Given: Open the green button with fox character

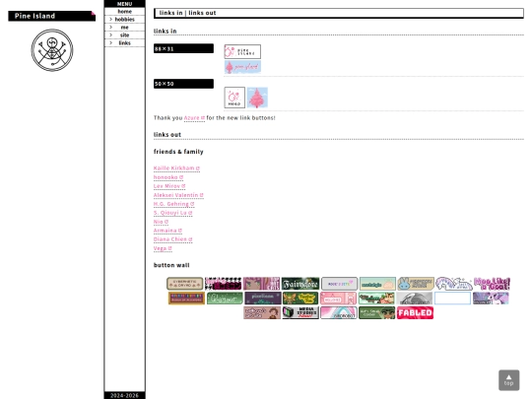Looking at the screenshot, I should point(376,299).
